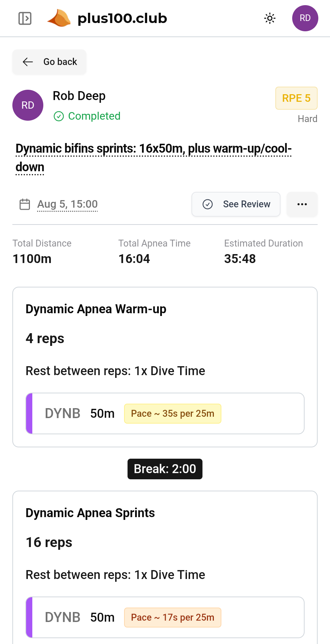The width and height of the screenshot is (330, 644).
Task: Toggle the RPE 5 rating badge
Action: click(296, 98)
